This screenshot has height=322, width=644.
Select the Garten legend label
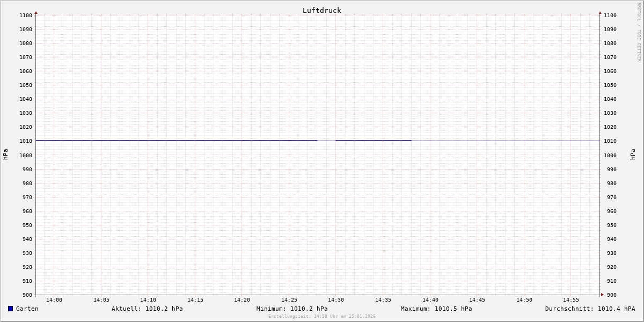(x=27, y=309)
